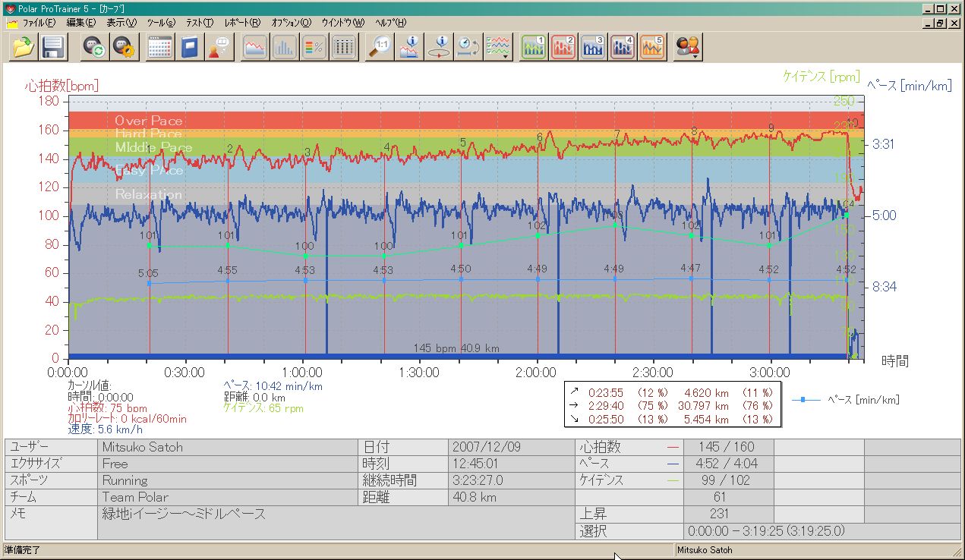Select the curve graph view icon
The height and width of the screenshot is (560, 965).
(255, 48)
